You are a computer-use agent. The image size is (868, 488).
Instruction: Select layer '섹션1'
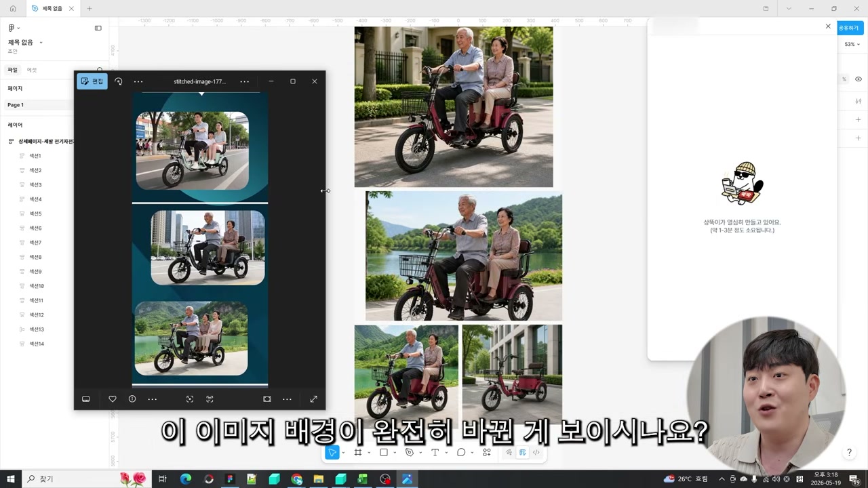click(35, 156)
